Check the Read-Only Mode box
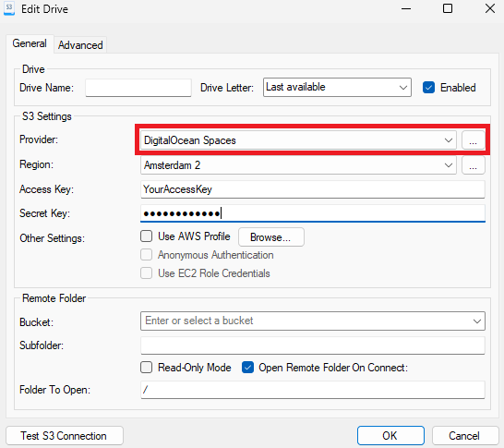 click(x=146, y=368)
